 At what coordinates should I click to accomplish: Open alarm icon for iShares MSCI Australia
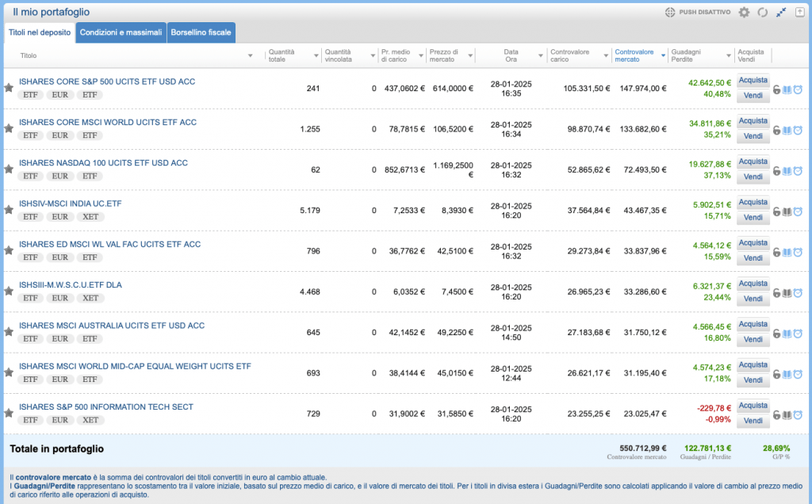[x=798, y=334]
